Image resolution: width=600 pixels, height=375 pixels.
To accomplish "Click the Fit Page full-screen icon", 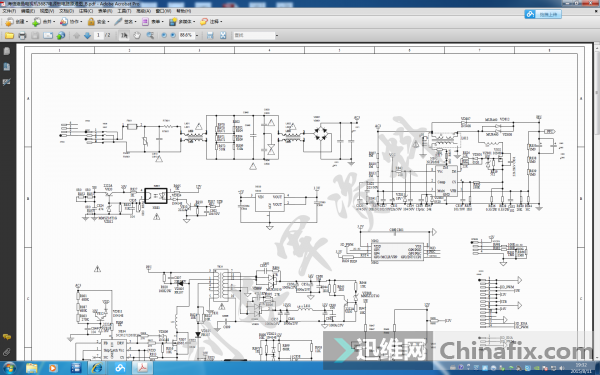I will click(x=223, y=36).
